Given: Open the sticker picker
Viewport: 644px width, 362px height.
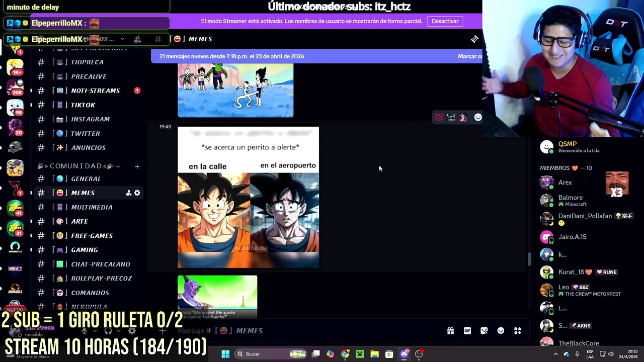Looking at the screenshot, I should coord(484,331).
